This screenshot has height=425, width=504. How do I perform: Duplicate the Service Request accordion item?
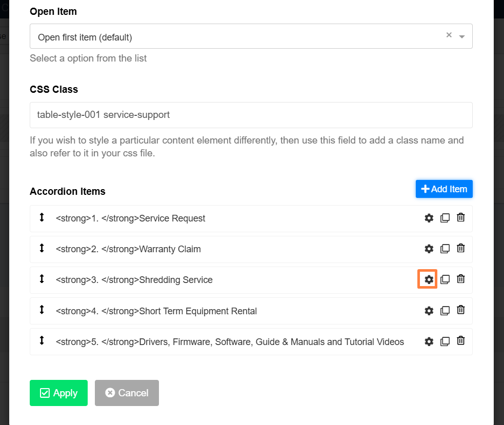tap(445, 218)
